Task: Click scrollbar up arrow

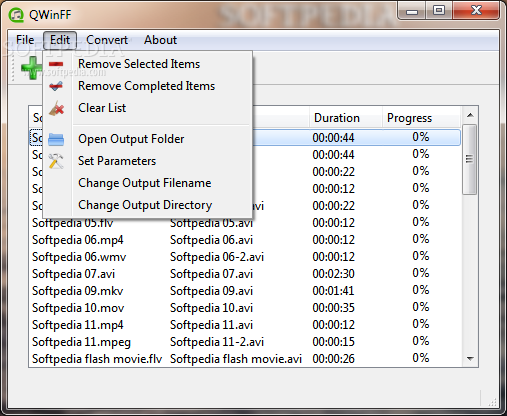Action: (x=470, y=115)
